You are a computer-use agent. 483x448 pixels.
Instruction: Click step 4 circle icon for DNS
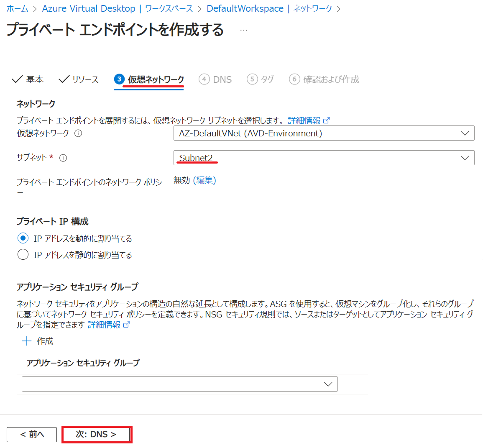[204, 79]
